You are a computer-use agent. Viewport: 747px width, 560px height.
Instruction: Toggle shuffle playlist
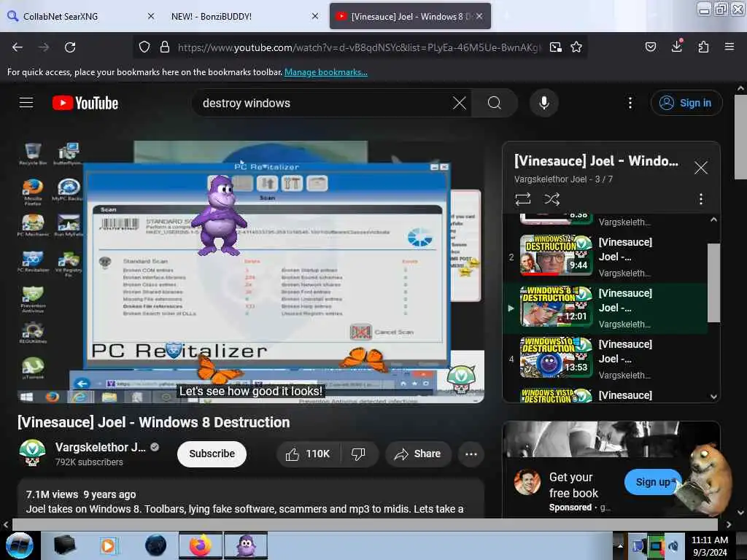coord(551,198)
